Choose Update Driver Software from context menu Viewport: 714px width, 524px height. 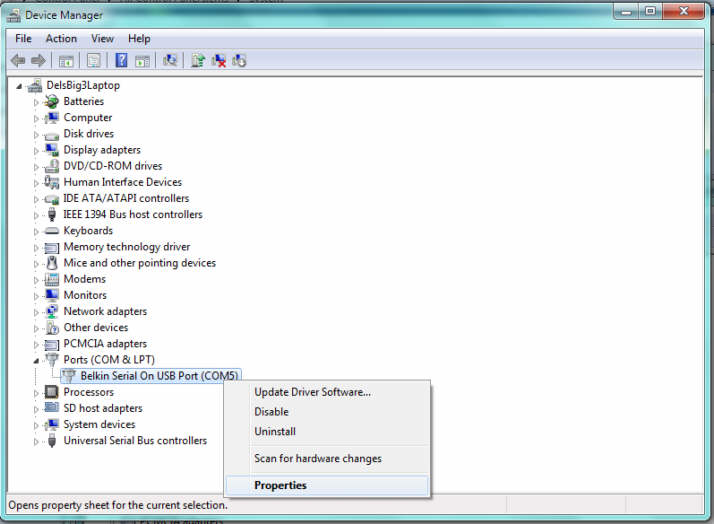[x=327, y=392]
